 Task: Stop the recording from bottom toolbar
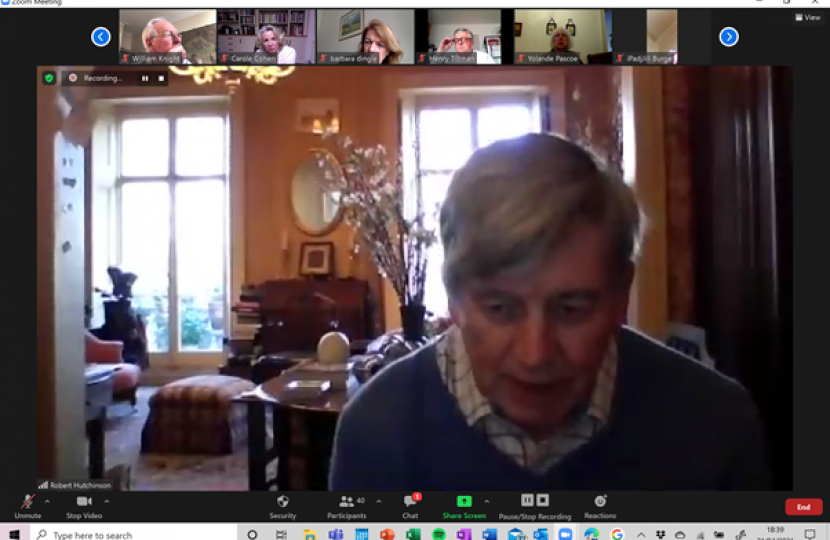(x=542, y=500)
